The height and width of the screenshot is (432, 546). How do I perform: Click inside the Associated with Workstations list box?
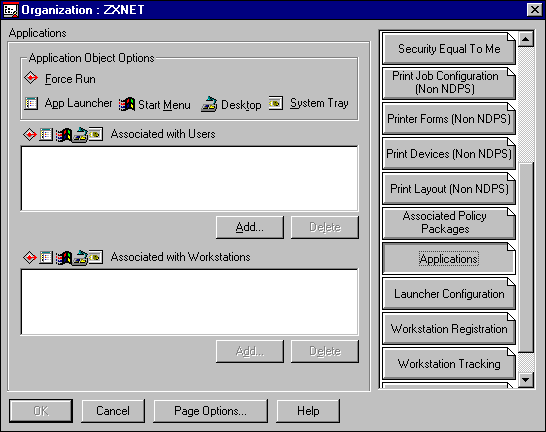189,302
